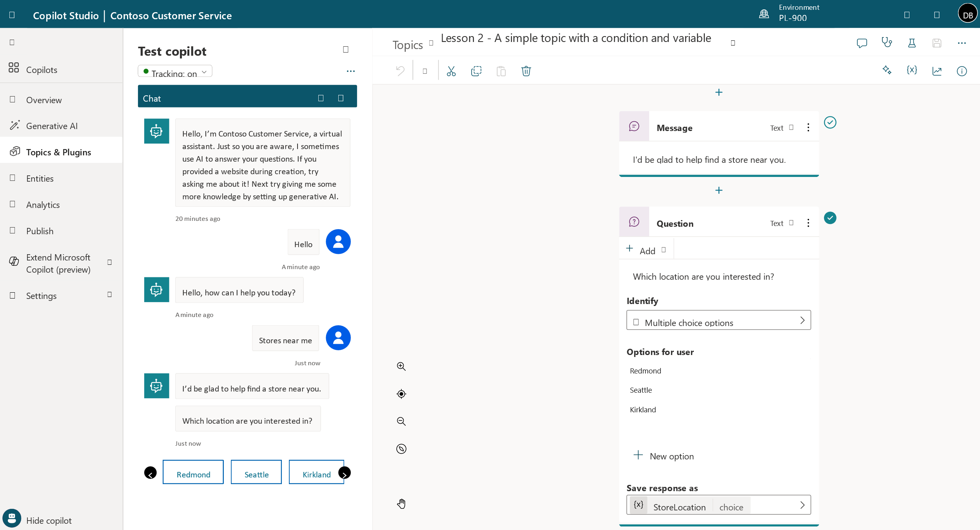Viewport: 980px width, 530px height.
Task: Open the variables {x} pane from toolbar
Action: click(x=912, y=71)
